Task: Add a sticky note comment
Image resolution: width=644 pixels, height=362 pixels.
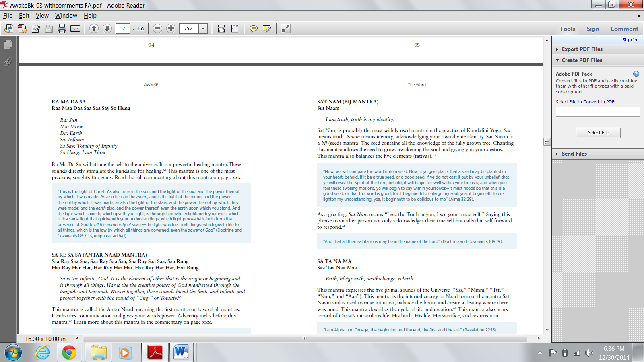Action: [253, 29]
